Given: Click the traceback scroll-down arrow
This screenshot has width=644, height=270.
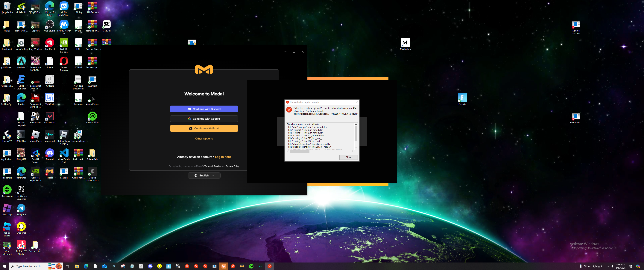Looking at the screenshot, I should tap(356, 148).
